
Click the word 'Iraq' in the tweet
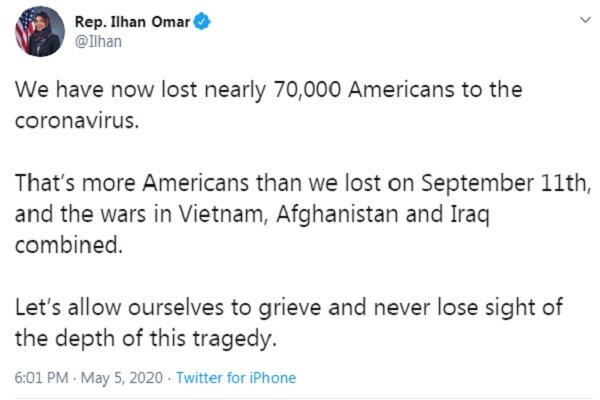[x=467, y=212]
